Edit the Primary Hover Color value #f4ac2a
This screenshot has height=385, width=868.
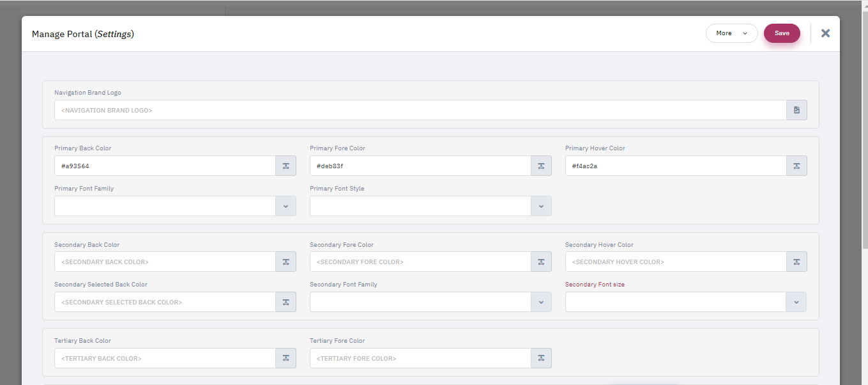pos(676,166)
